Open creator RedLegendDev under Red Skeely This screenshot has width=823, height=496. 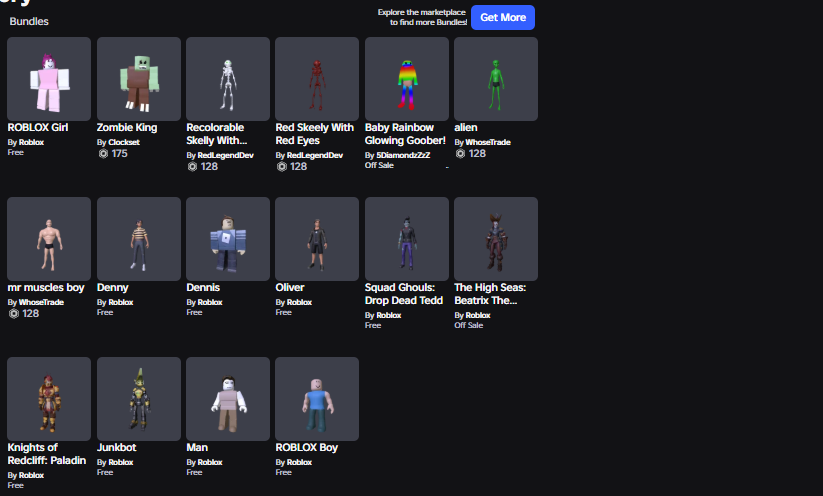click(x=315, y=155)
